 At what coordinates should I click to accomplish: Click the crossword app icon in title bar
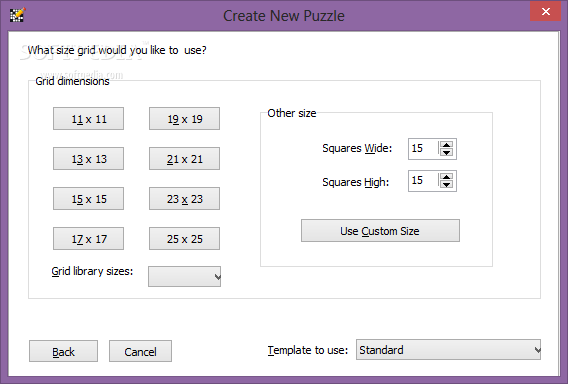coord(17,15)
